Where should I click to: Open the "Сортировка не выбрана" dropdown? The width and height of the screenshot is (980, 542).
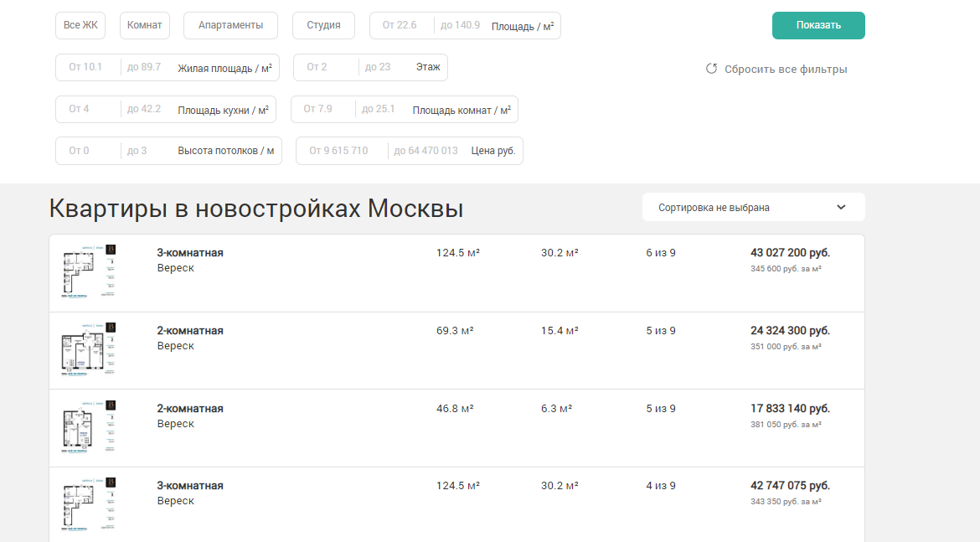pos(752,206)
